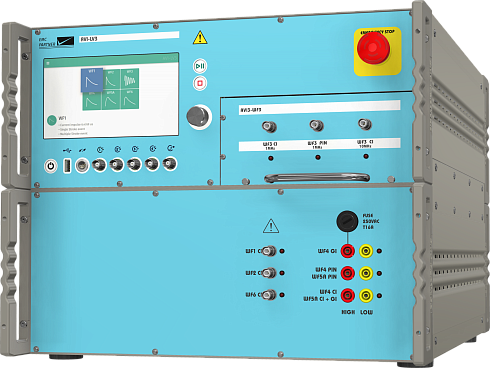Click the LED beside the WF6 CI connector
The height and width of the screenshot is (368, 490).
click(282, 295)
